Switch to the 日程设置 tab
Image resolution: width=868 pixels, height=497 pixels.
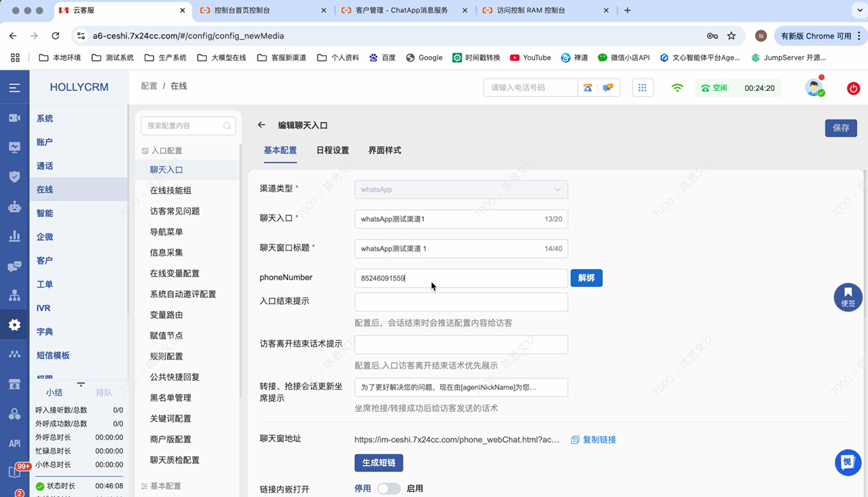(333, 150)
